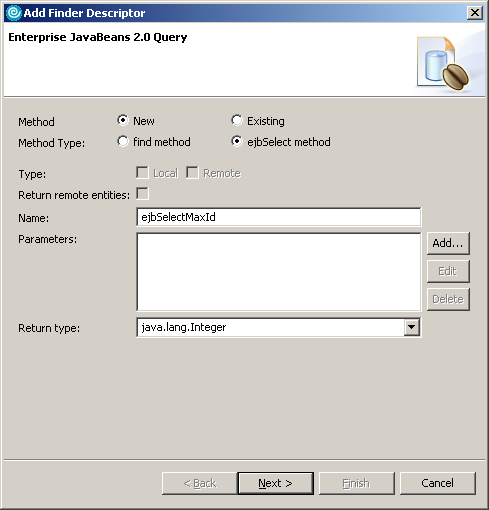Select the Existing method radio button
Image resolution: width=489 pixels, height=510 pixels.
[237, 120]
